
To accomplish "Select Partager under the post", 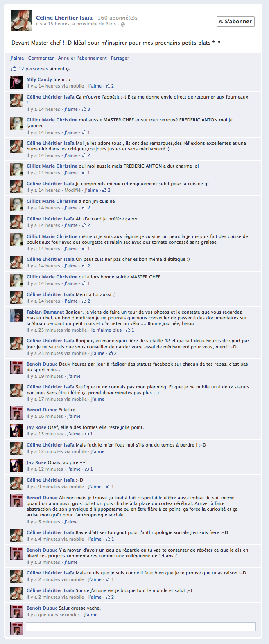I will (120, 58).
